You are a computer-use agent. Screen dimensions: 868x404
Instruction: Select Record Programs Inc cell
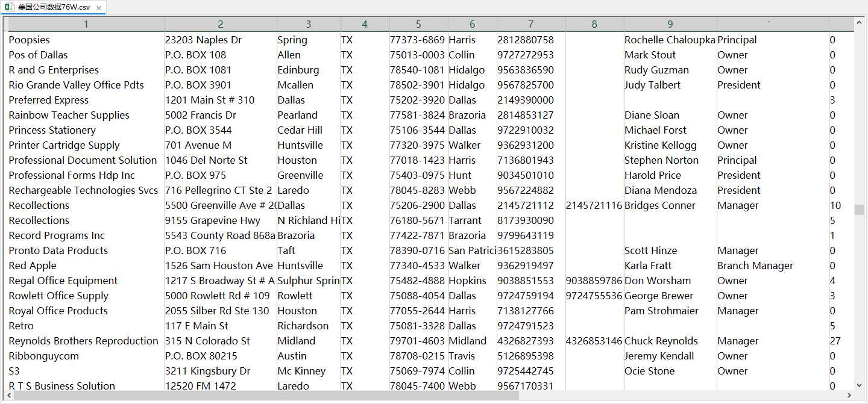pyautogui.click(x=86, y=235)
